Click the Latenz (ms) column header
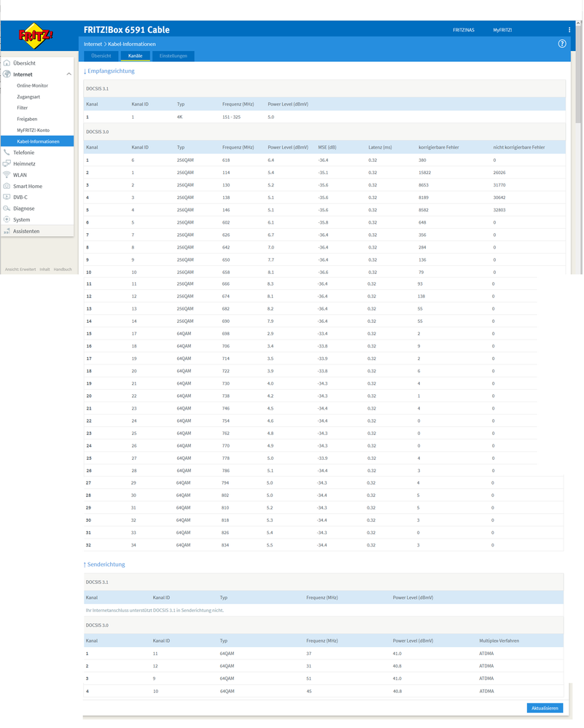 click(380, 147)
